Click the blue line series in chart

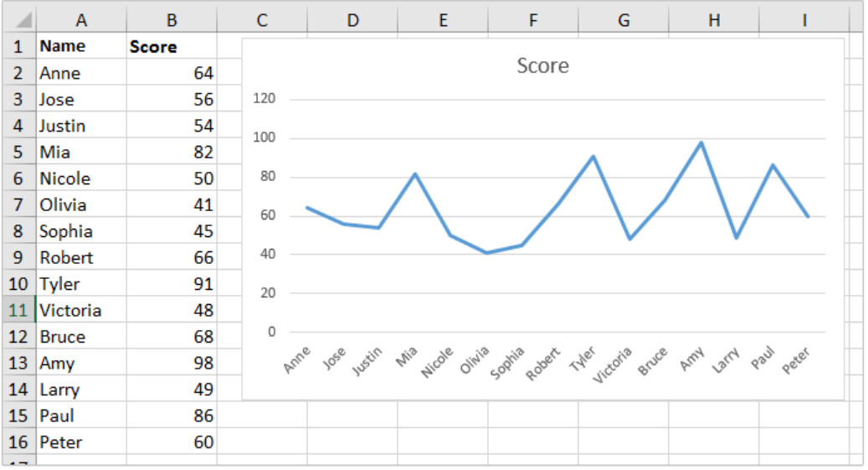click(x=557, y=204)
